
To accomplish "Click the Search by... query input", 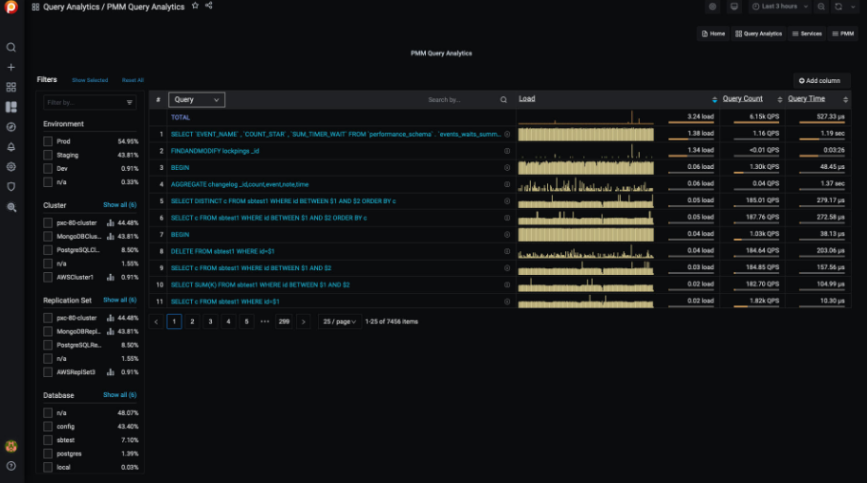I will click(462, 99).
